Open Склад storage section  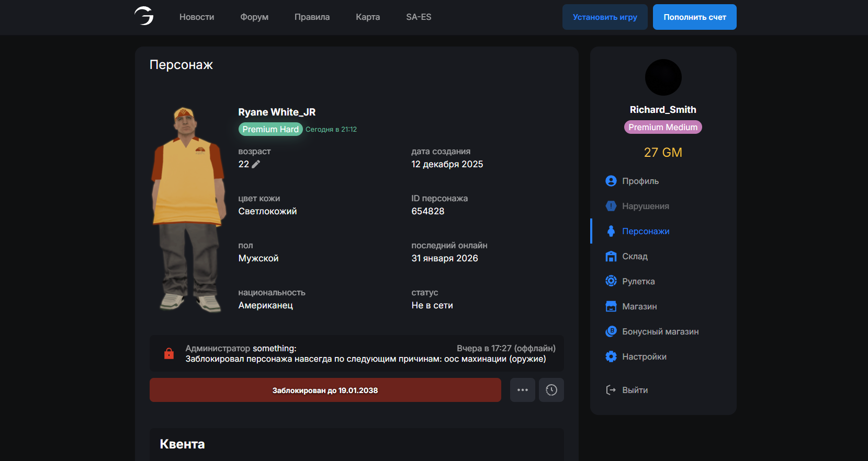(x=634, y=256)
